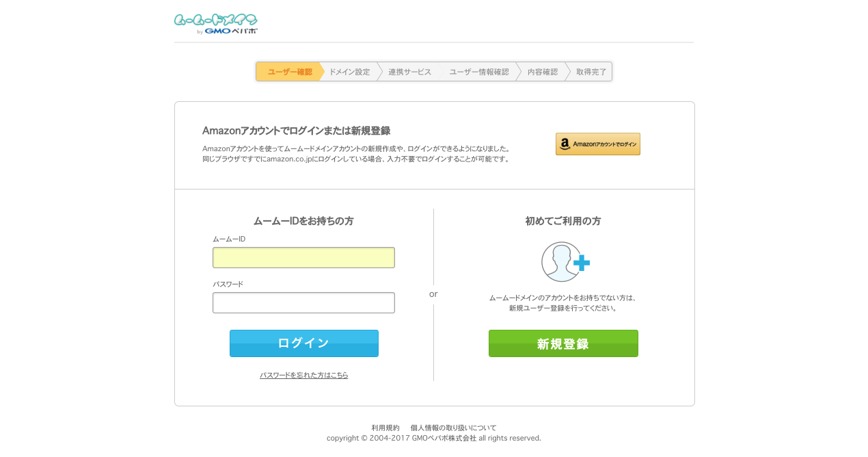Viewport: 868px width, 457px height.
Task: Select the ユーザー情報確認 step
Action: (x=479, y=72)
